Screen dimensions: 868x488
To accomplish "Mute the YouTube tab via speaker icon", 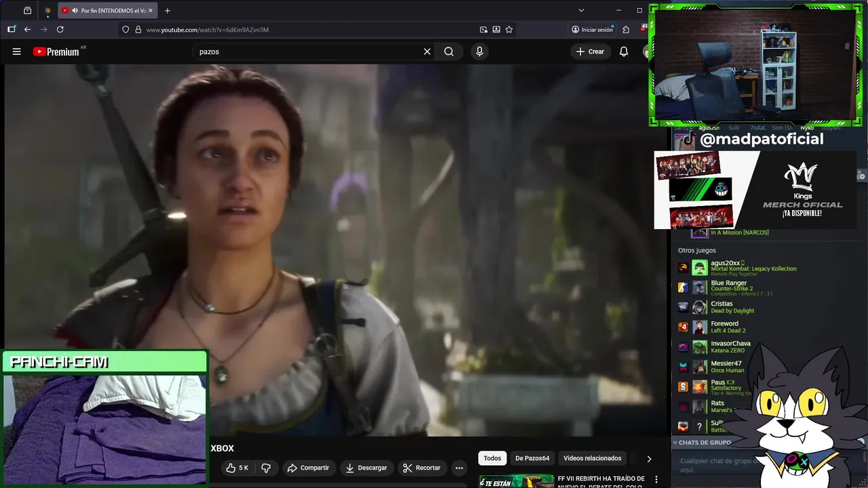I will point(74,10).
